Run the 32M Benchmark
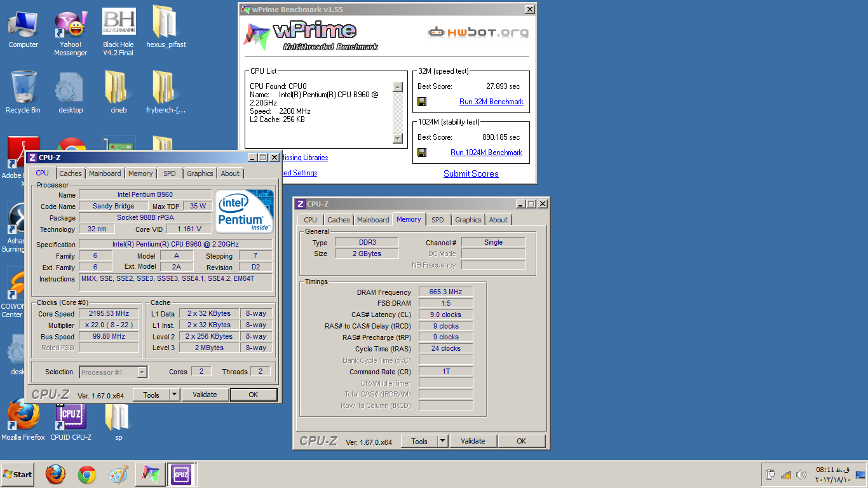 coord(491,102)
